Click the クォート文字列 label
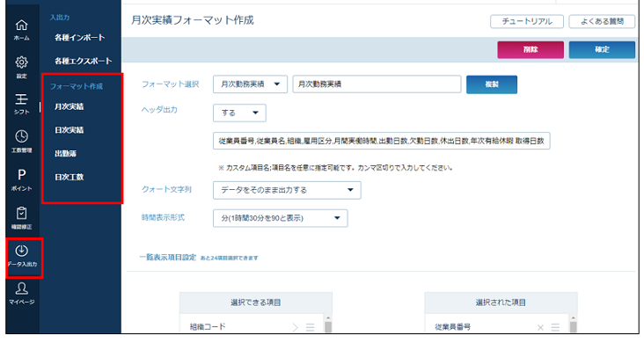 point(166,189)
